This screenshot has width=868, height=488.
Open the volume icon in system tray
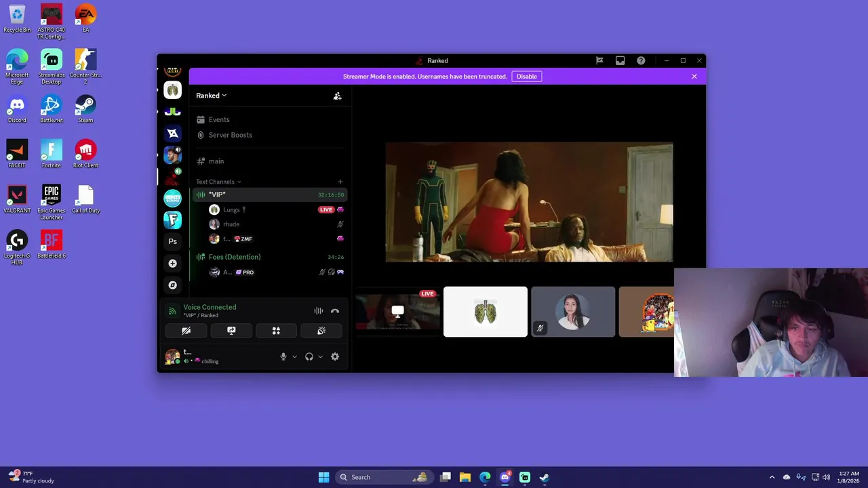click(826, 477)
